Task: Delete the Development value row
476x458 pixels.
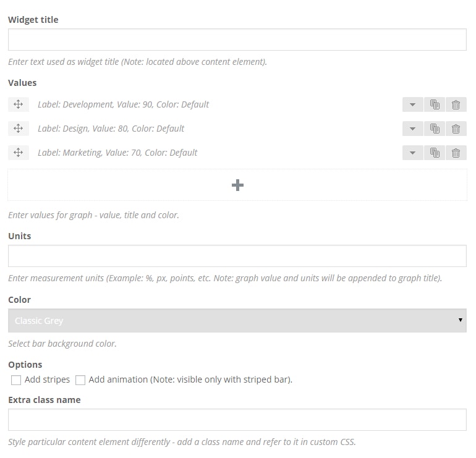Action: (x=456, y=104)
